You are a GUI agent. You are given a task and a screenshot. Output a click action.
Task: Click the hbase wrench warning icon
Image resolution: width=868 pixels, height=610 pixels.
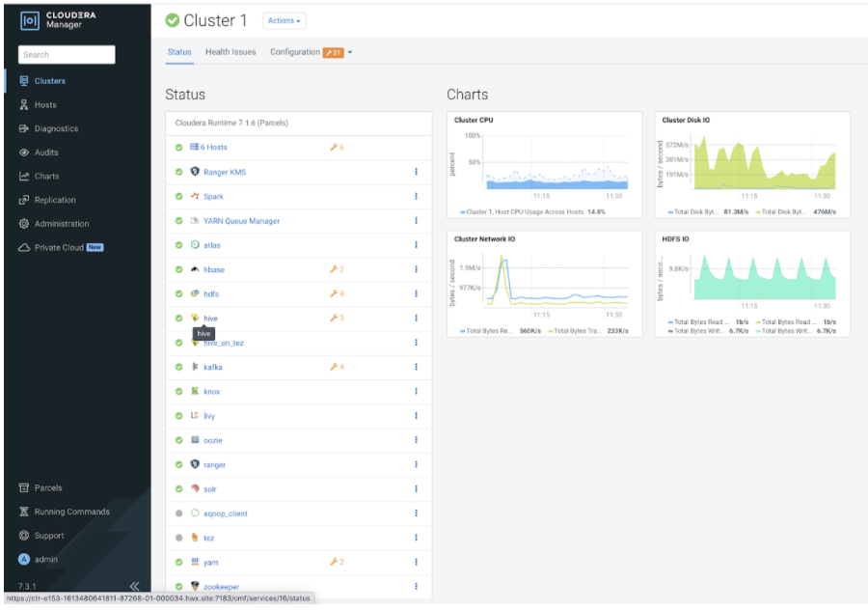334,269
